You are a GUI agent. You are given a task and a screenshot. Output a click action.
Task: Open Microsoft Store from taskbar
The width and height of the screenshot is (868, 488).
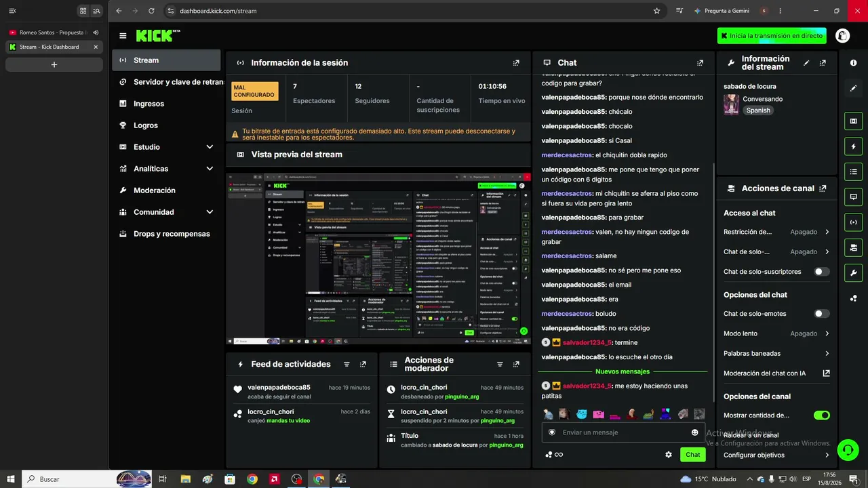(x=230, y=479)
